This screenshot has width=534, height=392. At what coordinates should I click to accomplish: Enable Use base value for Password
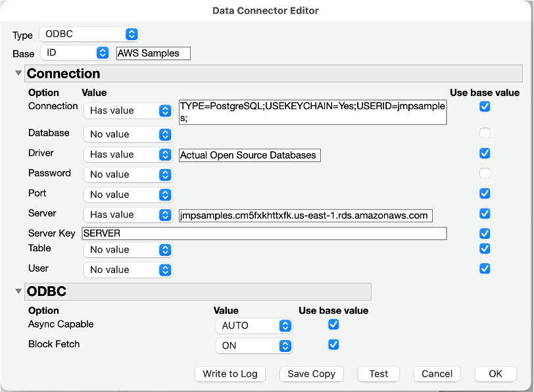485,174
